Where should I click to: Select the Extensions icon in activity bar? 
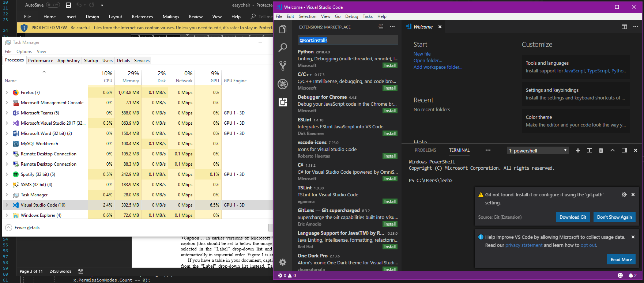click(x=283, y=102)
